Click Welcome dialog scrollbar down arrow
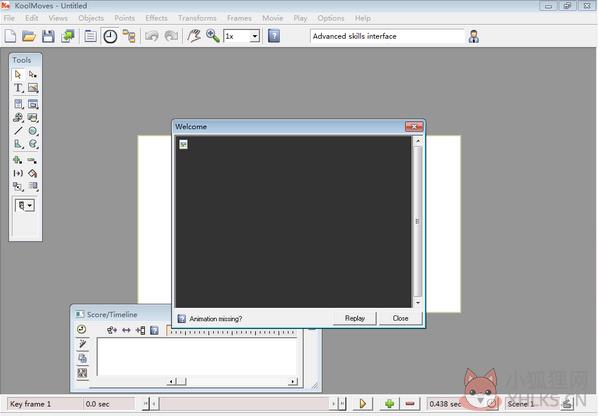 click(418, 302)
